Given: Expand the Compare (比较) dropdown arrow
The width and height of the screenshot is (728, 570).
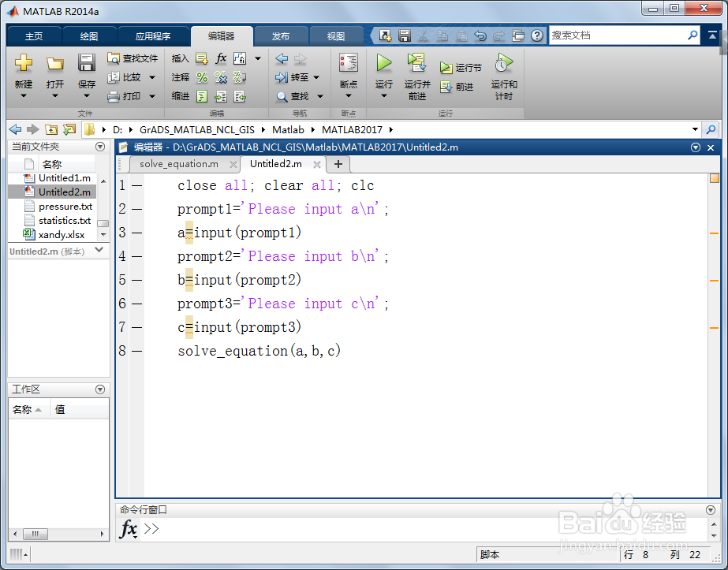Looking at the screenshot, I should tap(152, 77).
